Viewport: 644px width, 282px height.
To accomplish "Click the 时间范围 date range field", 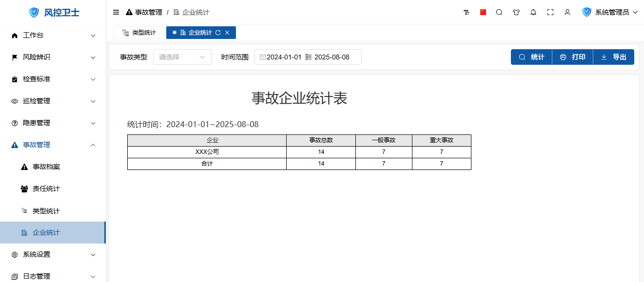I will coord(308,57).
